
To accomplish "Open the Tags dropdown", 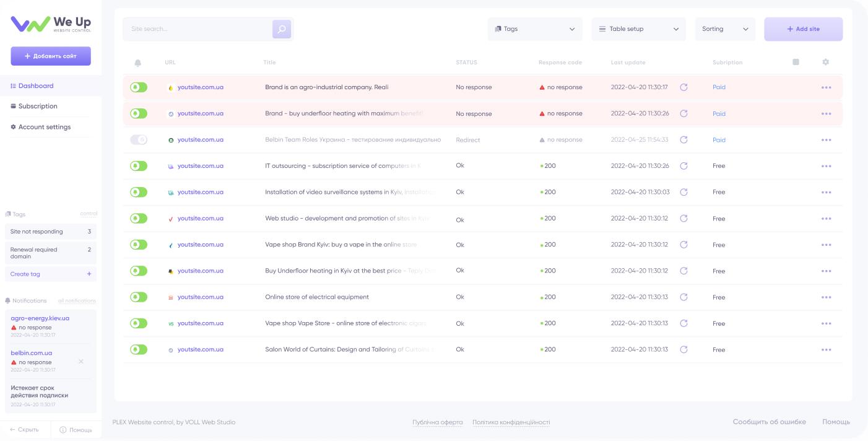I will [535, 29].
